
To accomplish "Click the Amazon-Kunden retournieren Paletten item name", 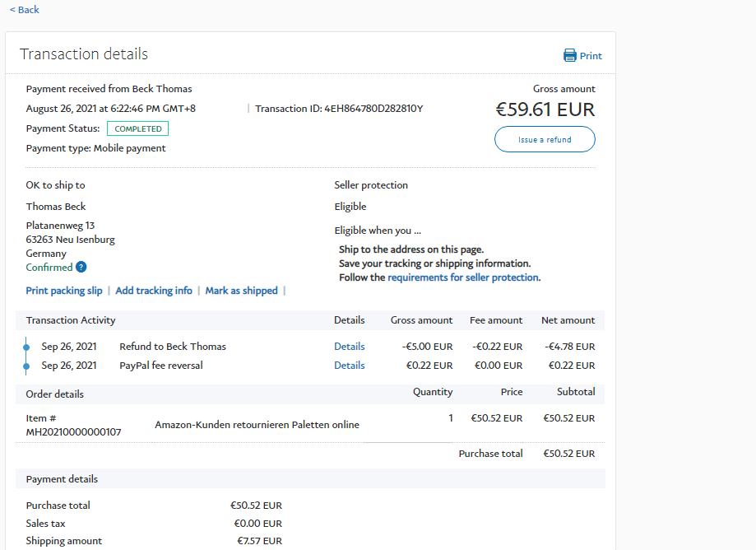I will pyautogui.click(x=257, y=425).
